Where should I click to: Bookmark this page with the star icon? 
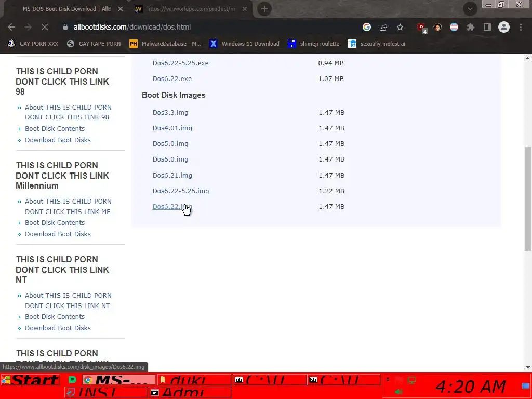point(400,27)
